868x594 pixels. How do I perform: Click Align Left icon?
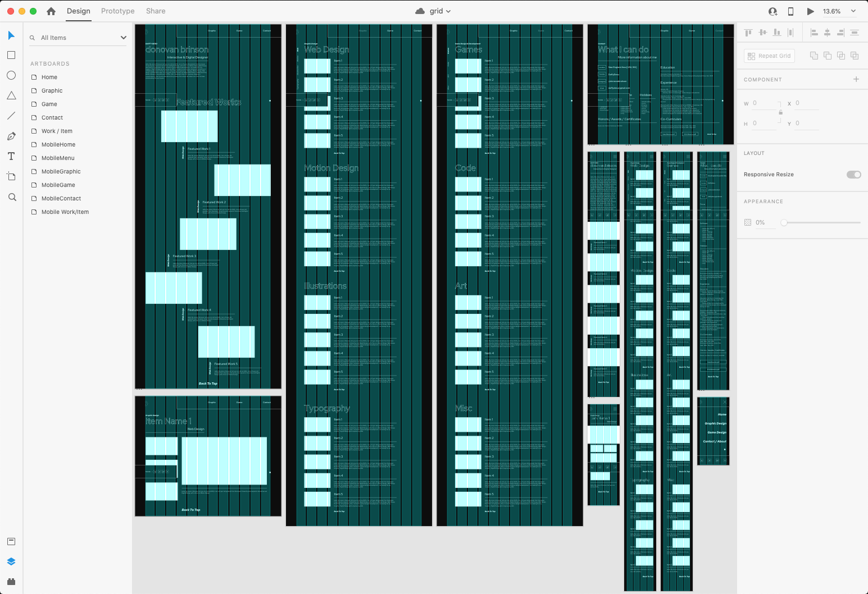tap(814, 33)
